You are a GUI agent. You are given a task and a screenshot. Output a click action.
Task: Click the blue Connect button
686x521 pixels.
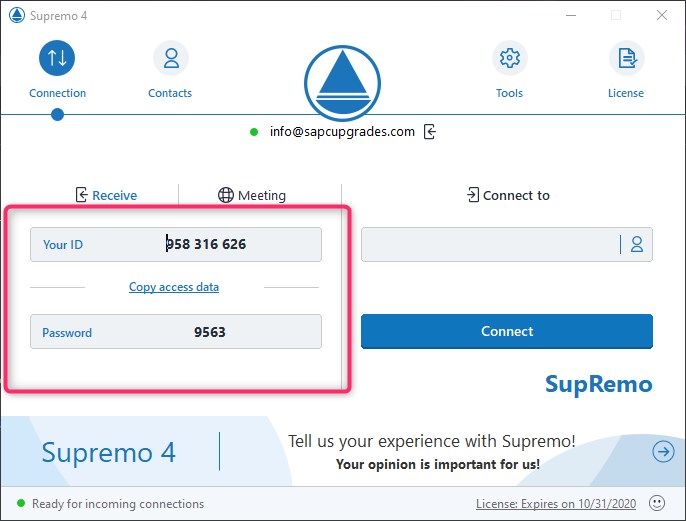[x=507, y=331]
